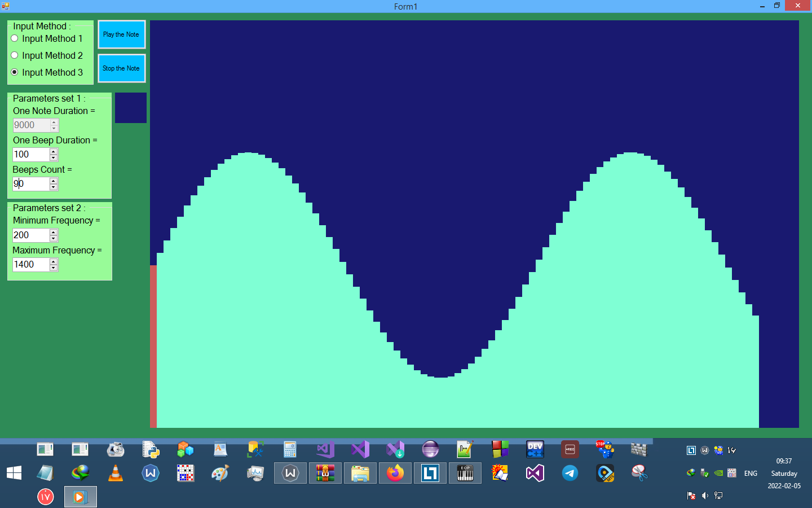812x508 pixels.
Task: Open the Snipping Tool scissors icon
Action: coord(639,473)
